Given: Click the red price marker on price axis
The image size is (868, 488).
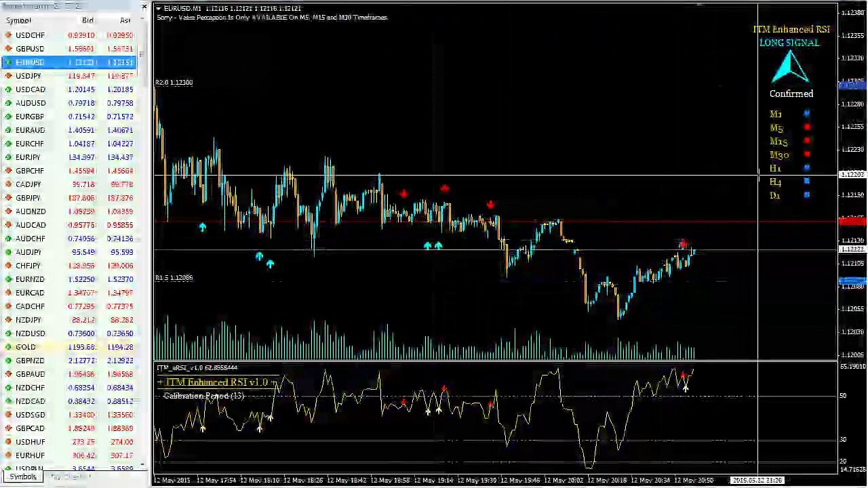Looking at the screenshot, I should pyautogui.click(x=852, y=222).
